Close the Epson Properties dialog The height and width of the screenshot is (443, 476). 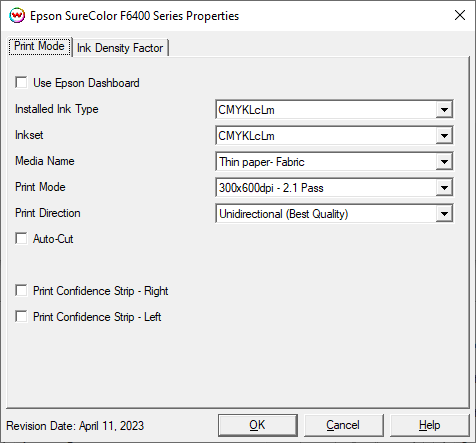(x=460, y=15)
